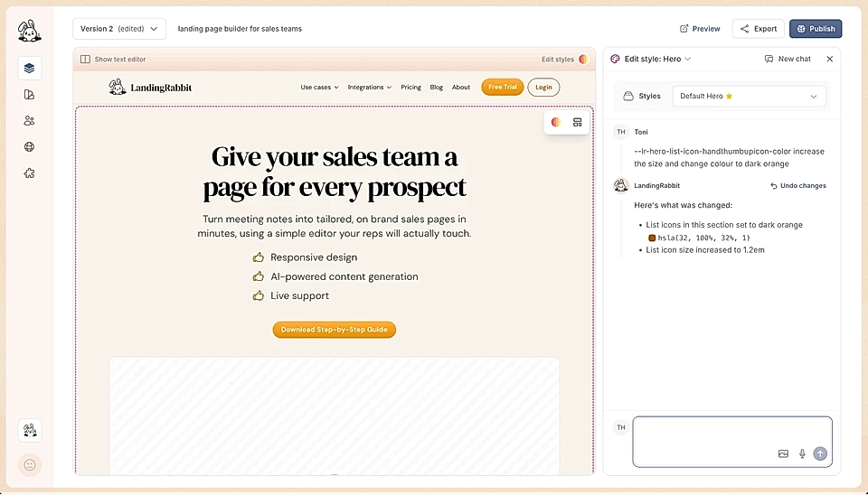The width and height of the screenshot is (868, 495).
Task: Open the templates layout icon in sidebar
Action: [29, 95]
